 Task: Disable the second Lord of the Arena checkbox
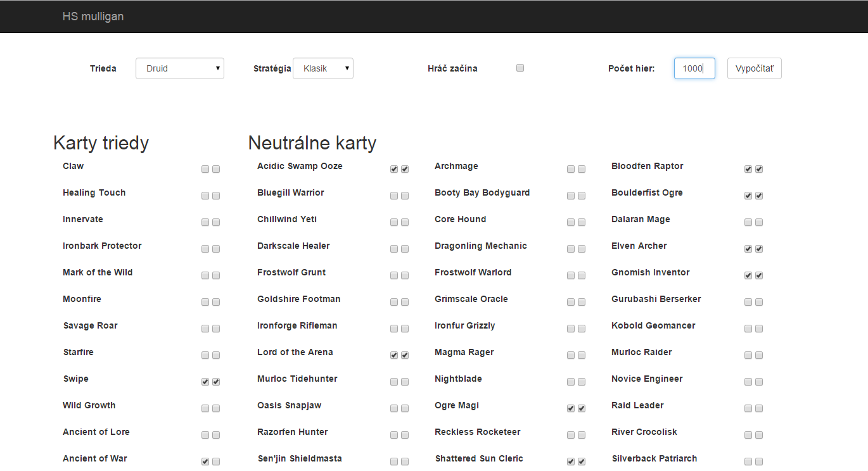405,355
